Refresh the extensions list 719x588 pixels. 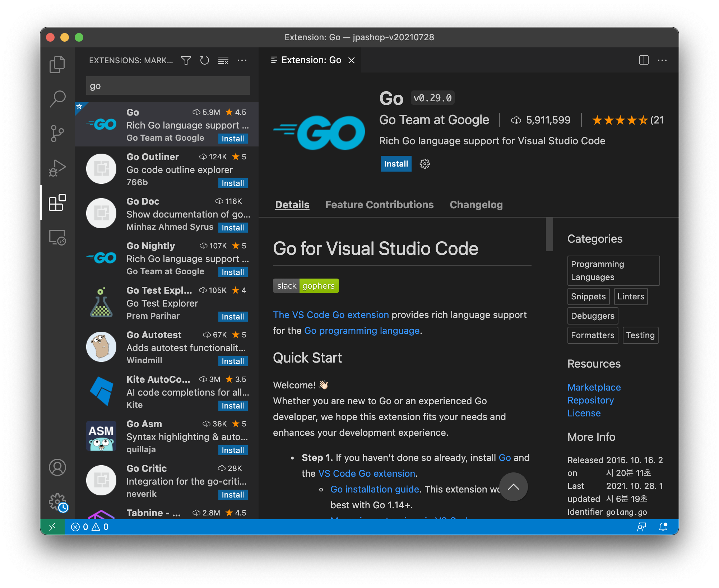(x=204, y=60)
